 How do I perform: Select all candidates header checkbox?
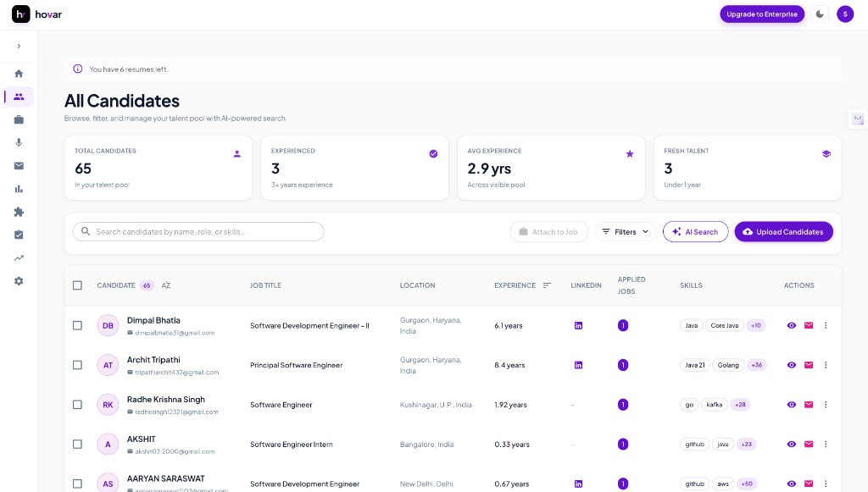point(77,285)
